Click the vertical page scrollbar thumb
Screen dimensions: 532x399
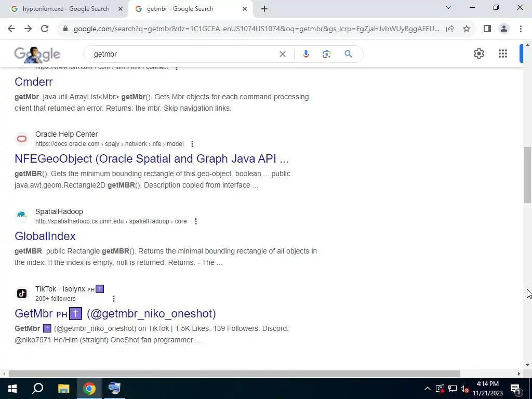click(x=527, y=175)
